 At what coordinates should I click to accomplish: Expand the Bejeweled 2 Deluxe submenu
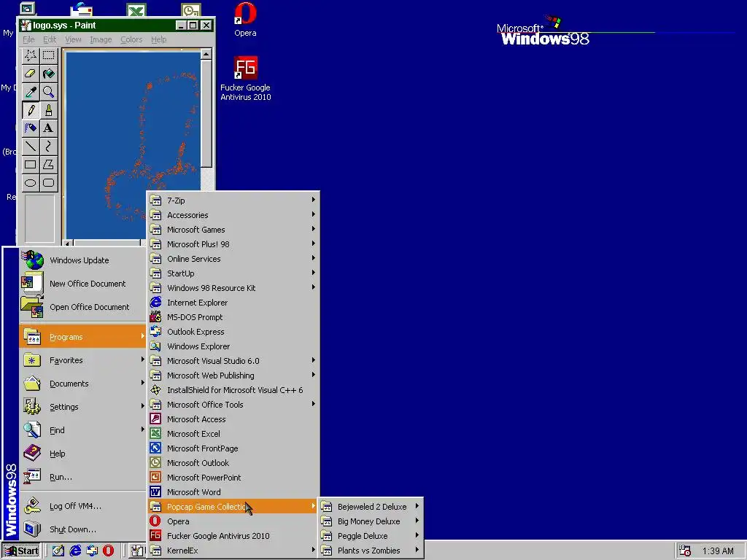[x=371, y=507]
